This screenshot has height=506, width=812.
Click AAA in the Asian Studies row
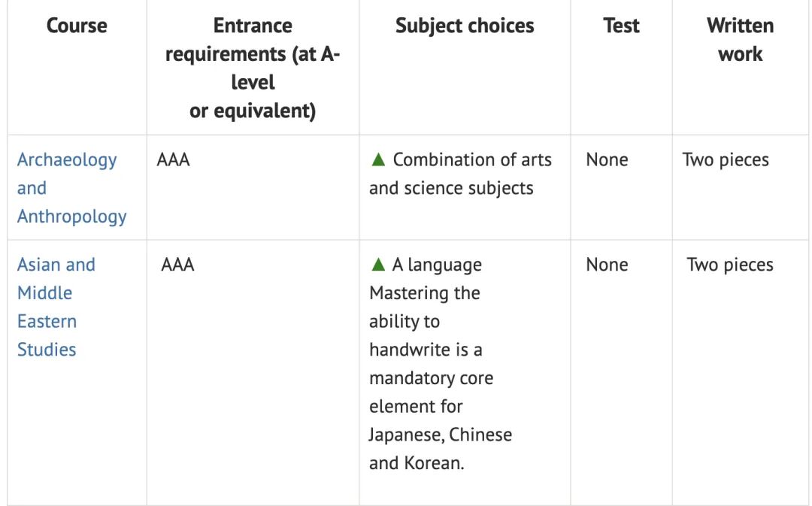pos(177,265)
